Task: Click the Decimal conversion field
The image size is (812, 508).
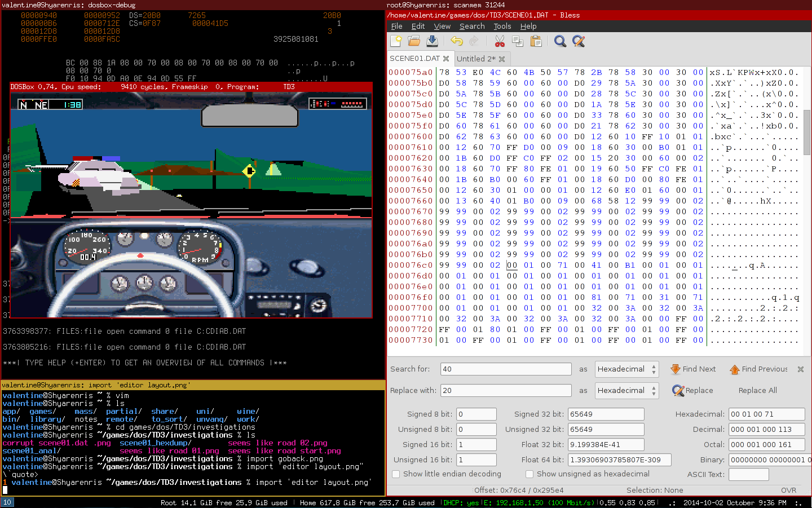Action: [767, 430]
